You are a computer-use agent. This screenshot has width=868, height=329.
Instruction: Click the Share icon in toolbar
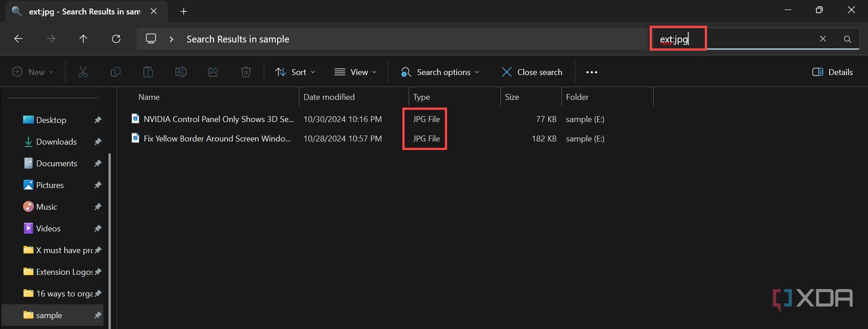coord(213,72)
